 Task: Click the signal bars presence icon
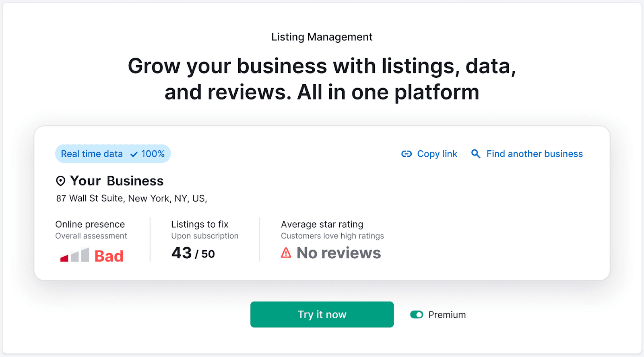tap(74, 255)
